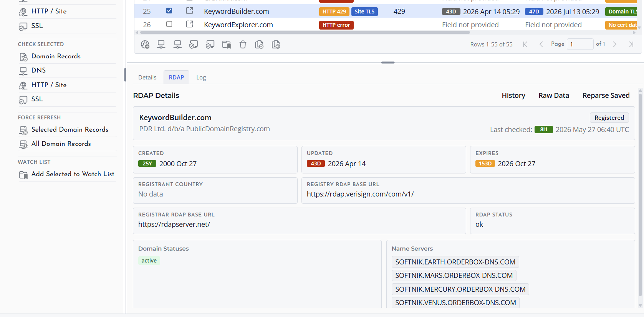Click HTTP / Site above CHECK SELECTED heading
Image resolution: width=644 pixels, height=317 pixels.
point(49,11)
